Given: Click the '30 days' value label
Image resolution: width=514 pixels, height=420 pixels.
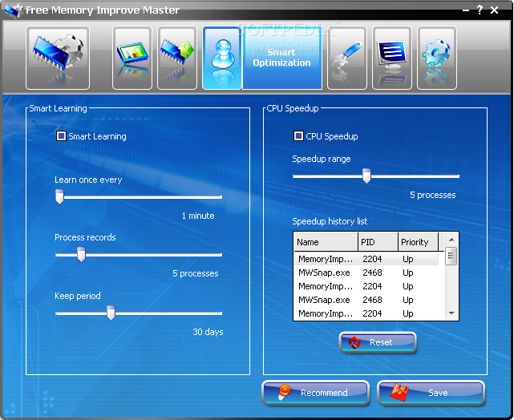Looking at the screenshot, I should 208,332.
